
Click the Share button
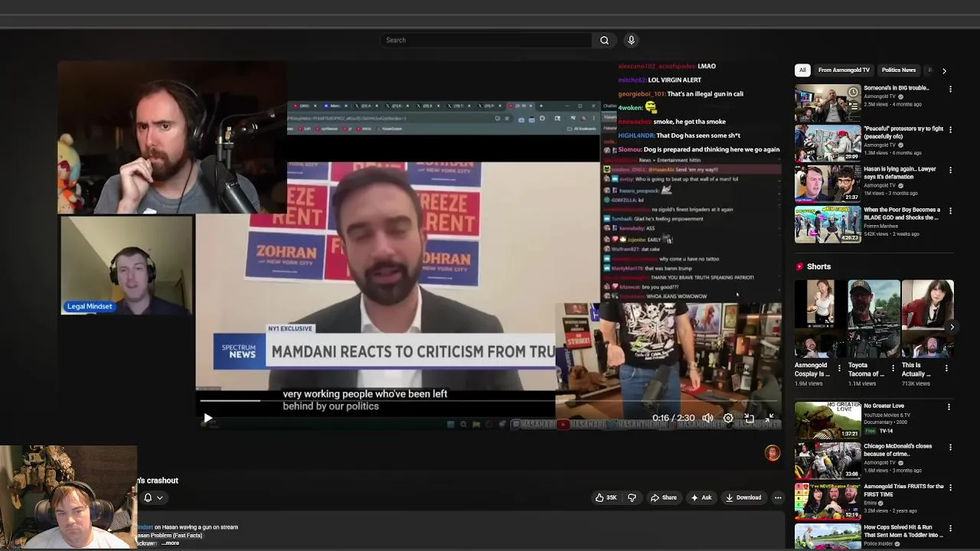pos(663,497)
